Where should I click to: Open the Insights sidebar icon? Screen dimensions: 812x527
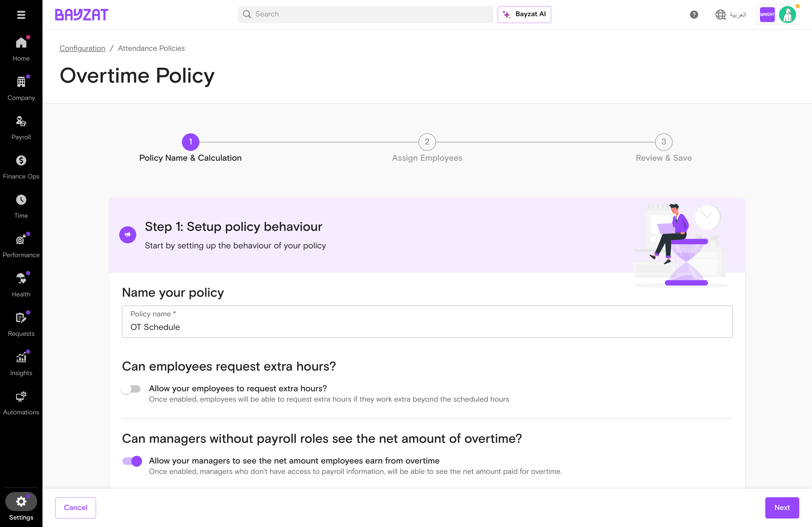pyautogui.click(x=21, y=357)
